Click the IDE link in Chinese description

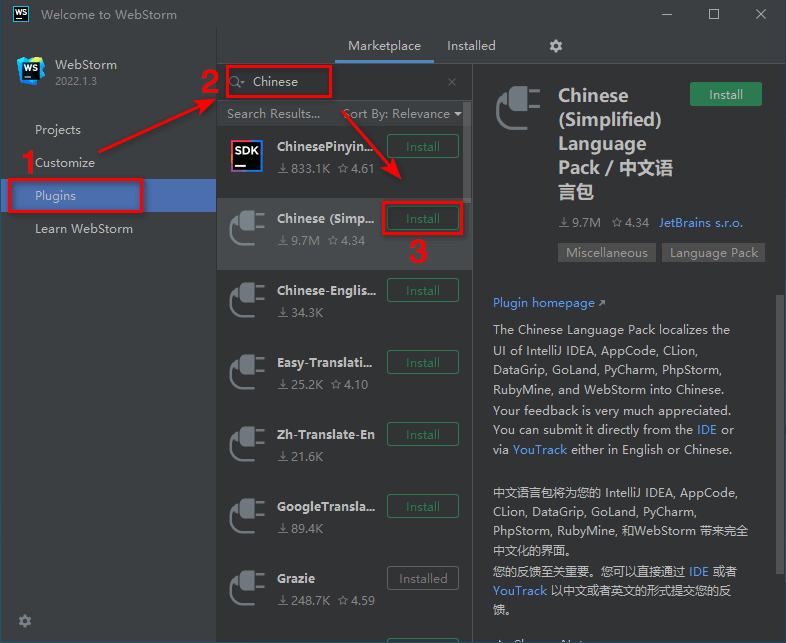(698, 572)
